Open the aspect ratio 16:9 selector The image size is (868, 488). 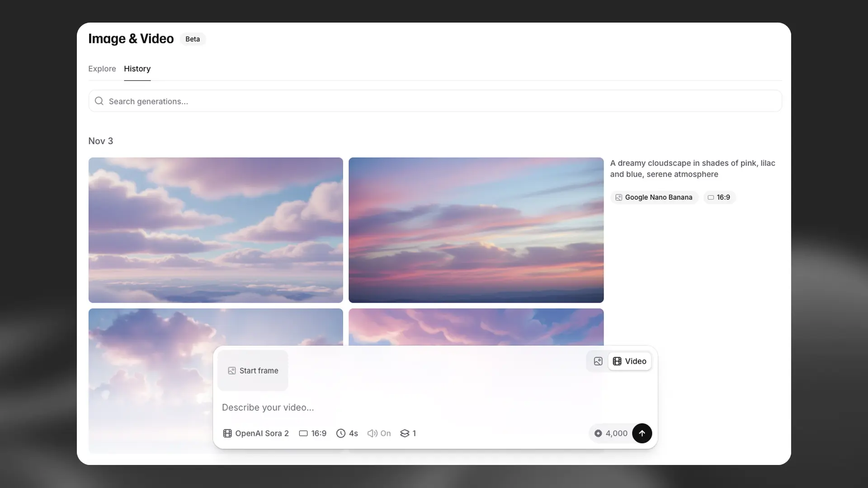(312, 433)
